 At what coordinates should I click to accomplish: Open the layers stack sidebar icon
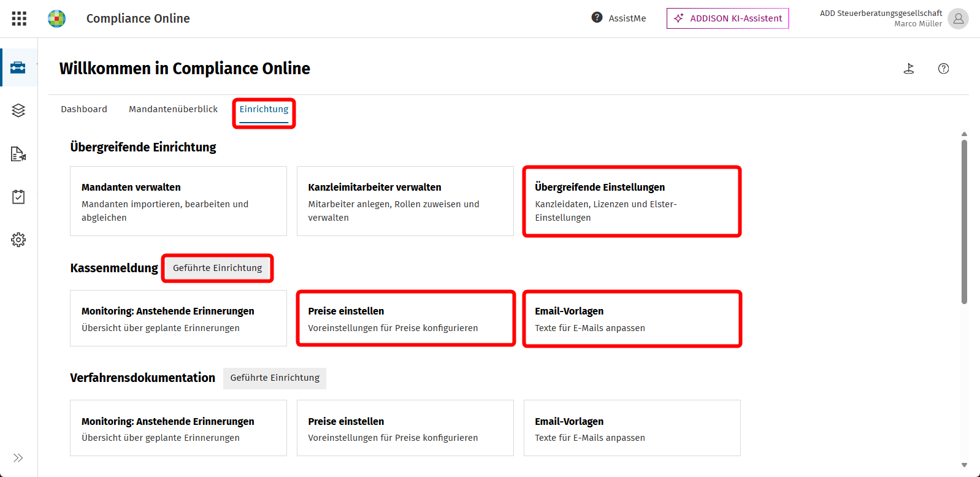point(18,110)
